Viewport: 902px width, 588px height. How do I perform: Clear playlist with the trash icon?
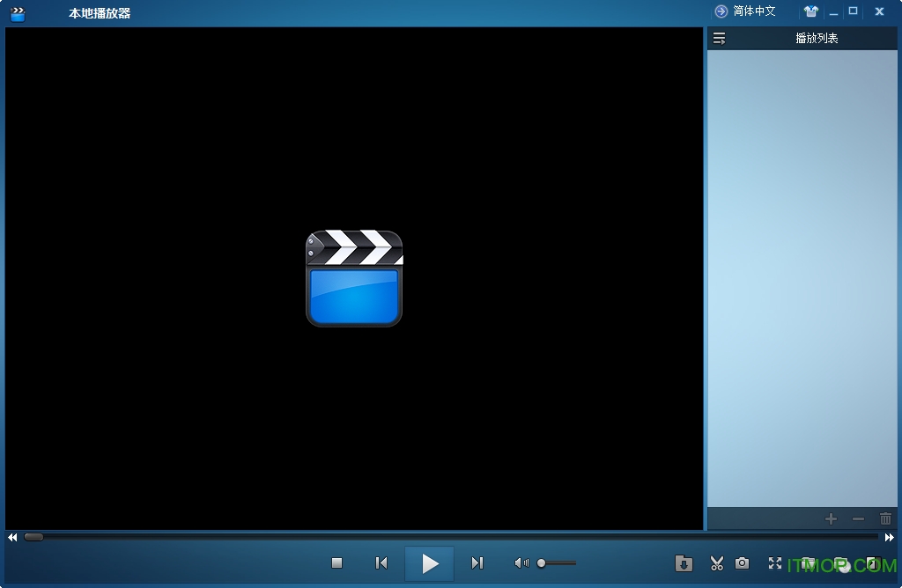[x=885, y=519]
